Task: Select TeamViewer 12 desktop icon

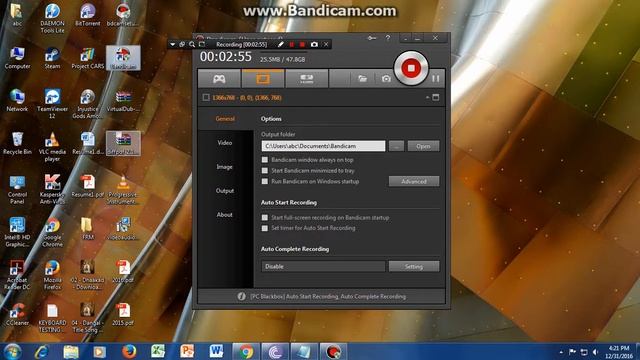Action: coord(52,104)
